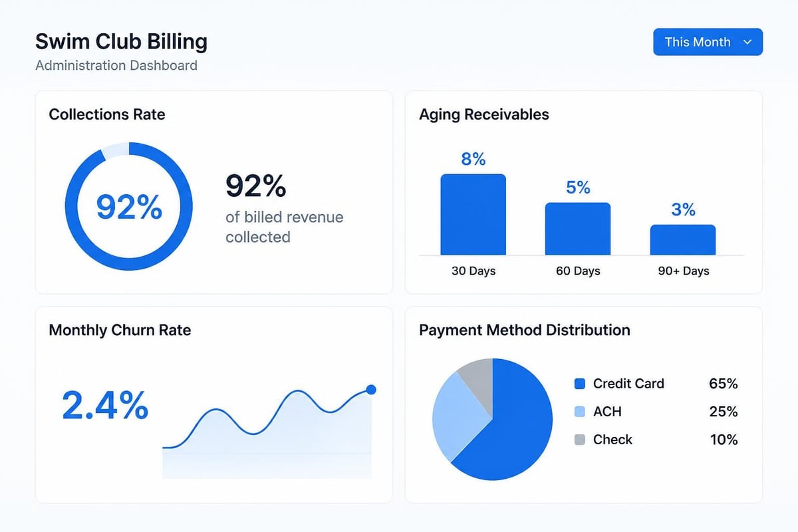Click the Administration Dashboard subtitle
This screenshot has width=798, height=532.
(x=116, y=66)
